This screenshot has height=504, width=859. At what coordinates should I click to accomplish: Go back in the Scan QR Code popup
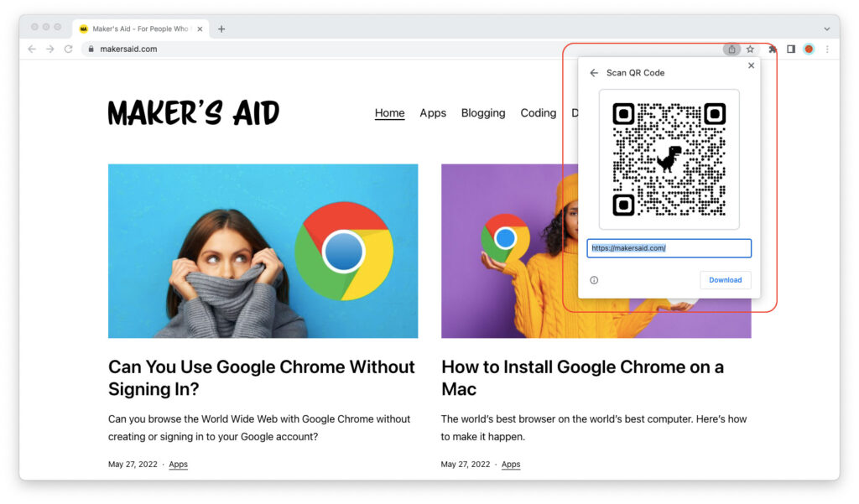point(594,73)
